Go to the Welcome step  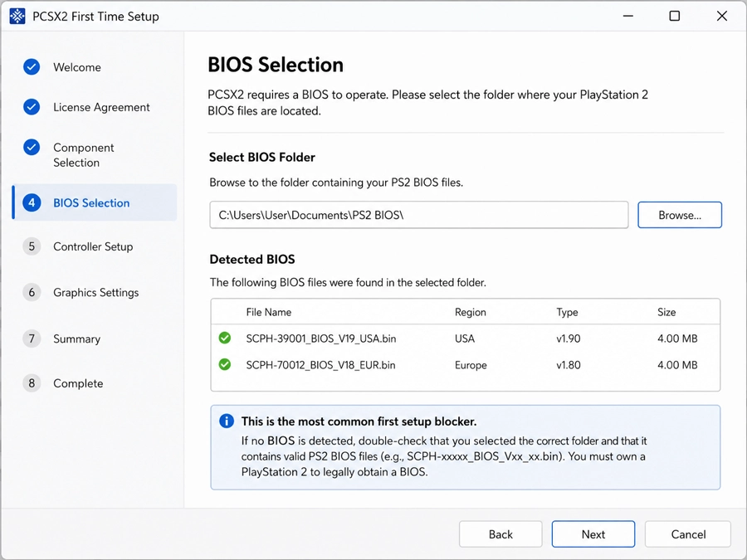click(76, 67)
